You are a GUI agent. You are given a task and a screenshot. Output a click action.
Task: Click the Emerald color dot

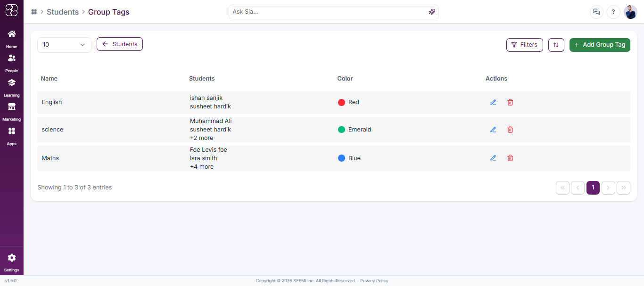coord(342,130)
